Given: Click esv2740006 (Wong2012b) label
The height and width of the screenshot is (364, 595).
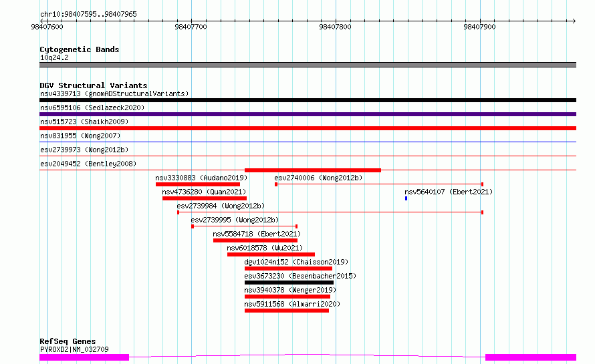Looking at the screenshot, I should pyautogui.click(x=318, y=178).
